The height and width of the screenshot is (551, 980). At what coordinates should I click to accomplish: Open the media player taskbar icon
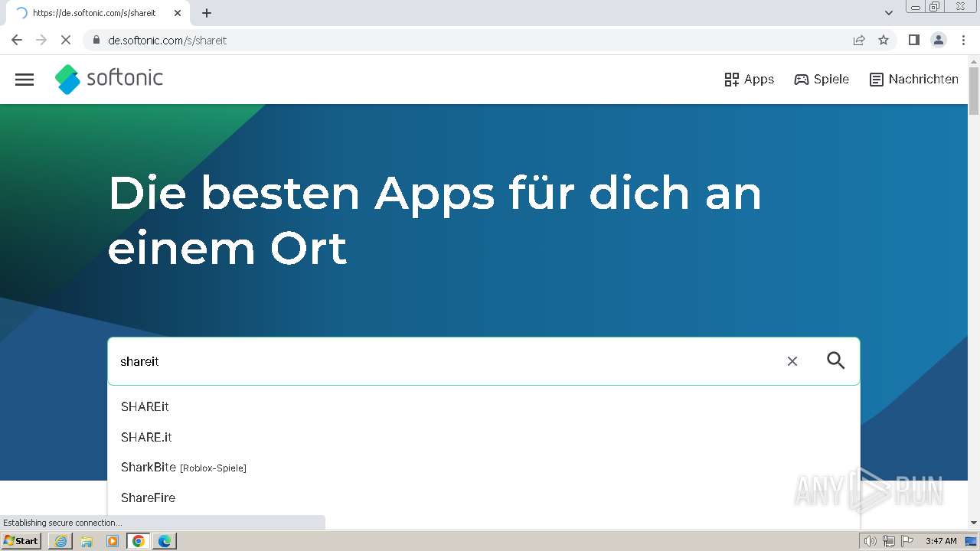[x=113, y=541]
